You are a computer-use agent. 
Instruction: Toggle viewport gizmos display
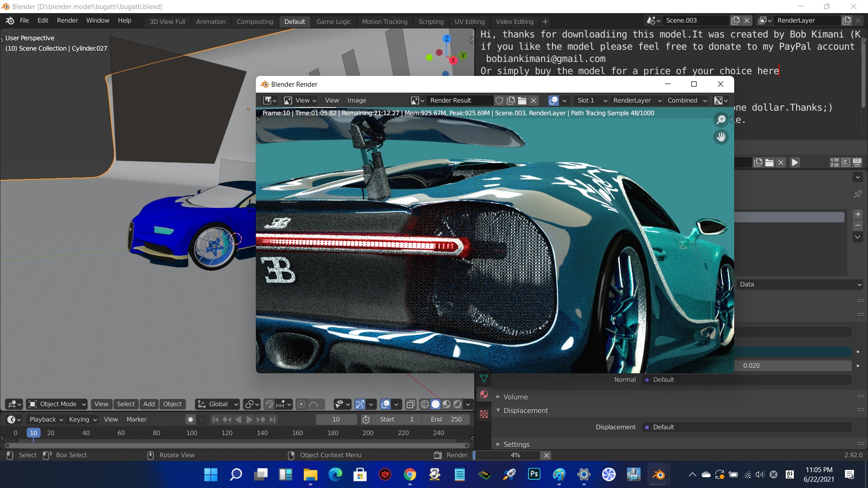(x=360, y=404)
